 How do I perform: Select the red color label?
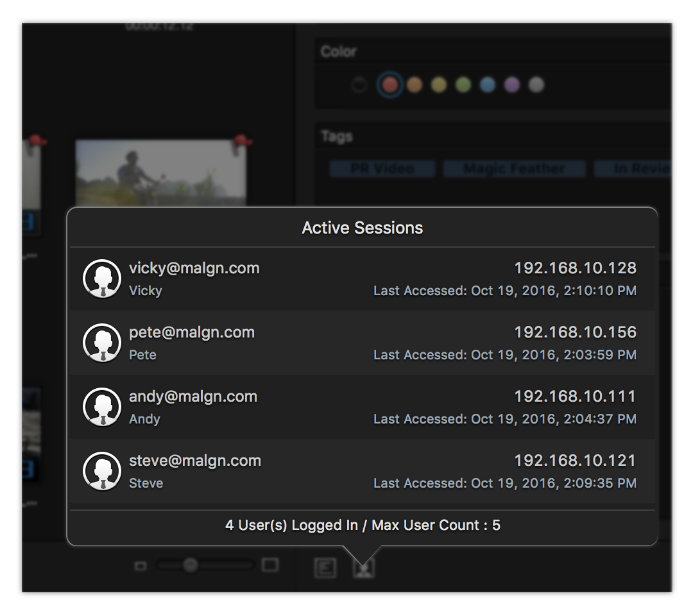pos(390,84)
